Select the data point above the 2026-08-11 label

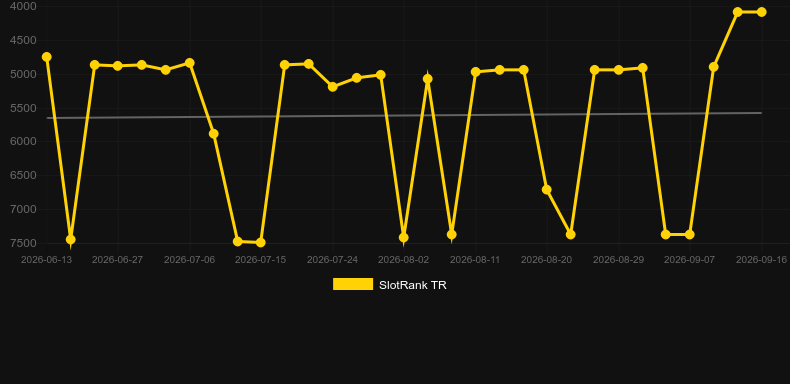pos(475,72)
